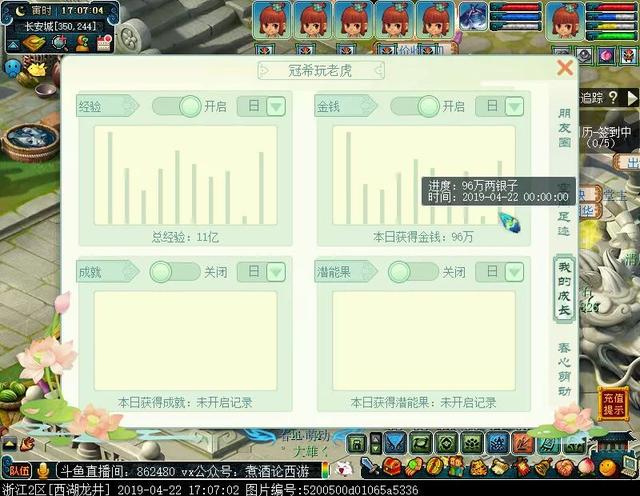This screenshot has height=496, width=640.
Task: Activate the blue crossed-blades skill icon
Action: pyautogui.click(x=395, y=444)
